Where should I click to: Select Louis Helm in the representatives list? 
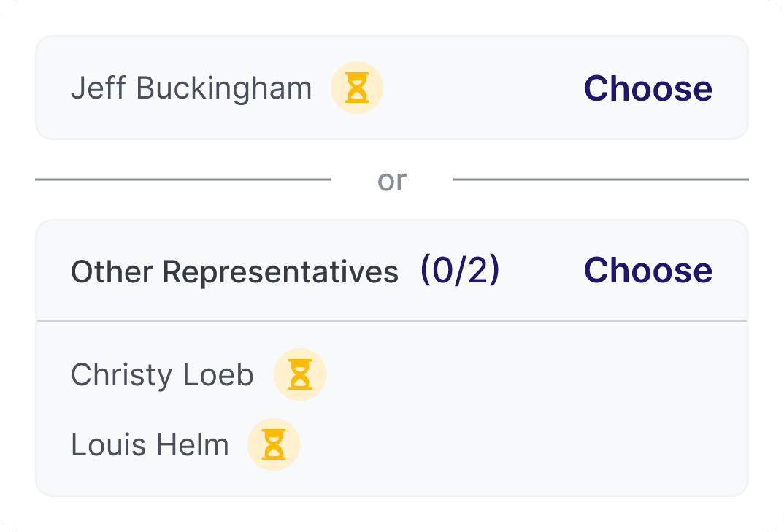(150, 444)
